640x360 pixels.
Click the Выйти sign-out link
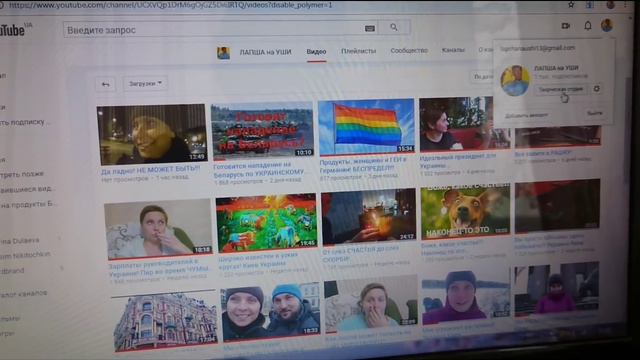(x=595, y=113)
